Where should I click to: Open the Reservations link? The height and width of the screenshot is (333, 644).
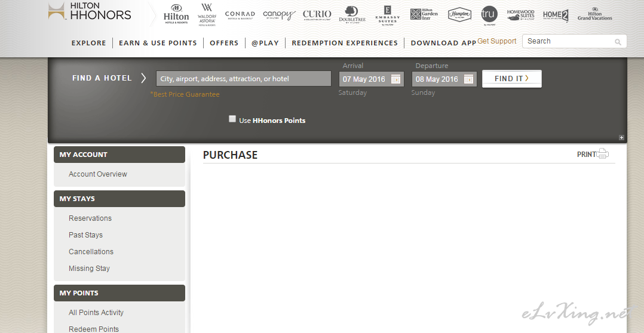(x=90, y=218)
